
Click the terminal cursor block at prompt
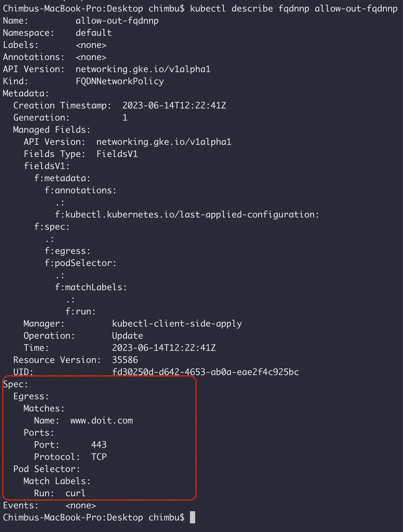tap(193, 517)
